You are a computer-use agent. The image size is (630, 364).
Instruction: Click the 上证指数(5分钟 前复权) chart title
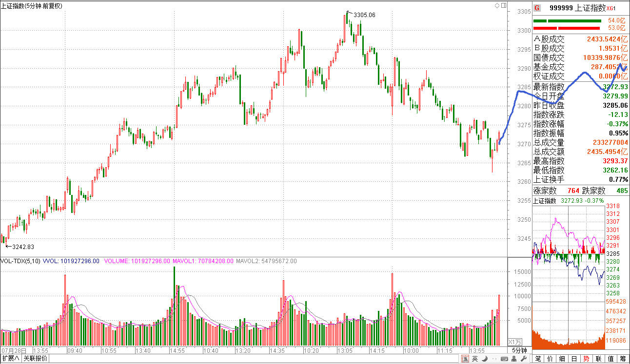click(34, 5)
